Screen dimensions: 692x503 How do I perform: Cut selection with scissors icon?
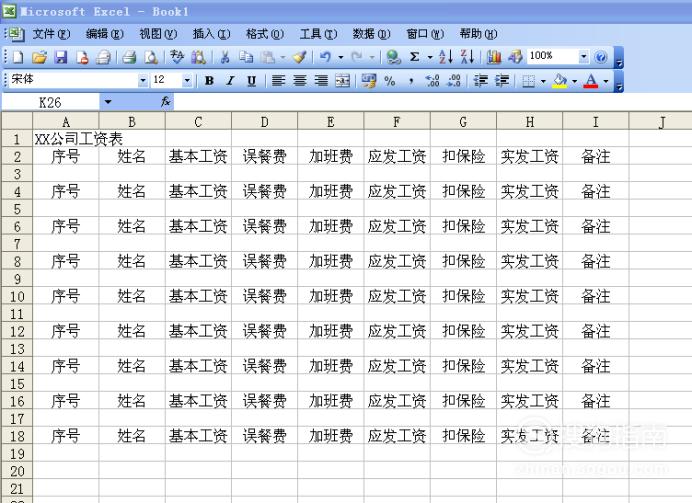click(x=225, y=57)
